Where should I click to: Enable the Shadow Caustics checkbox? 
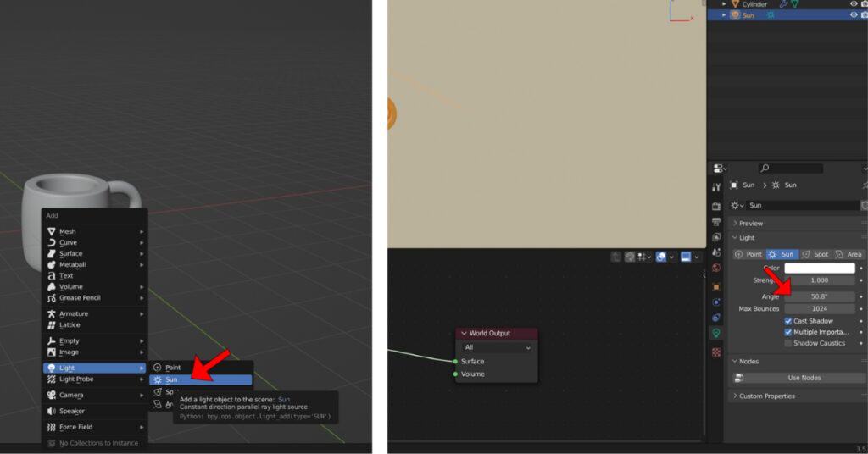pos(788,343)
